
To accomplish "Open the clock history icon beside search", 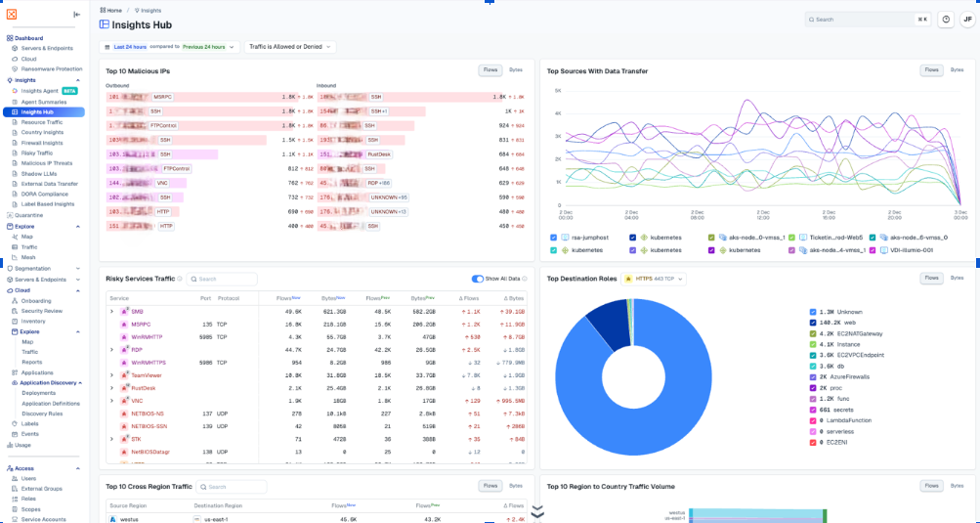I will pyautogui.click(x=946, y=20).
